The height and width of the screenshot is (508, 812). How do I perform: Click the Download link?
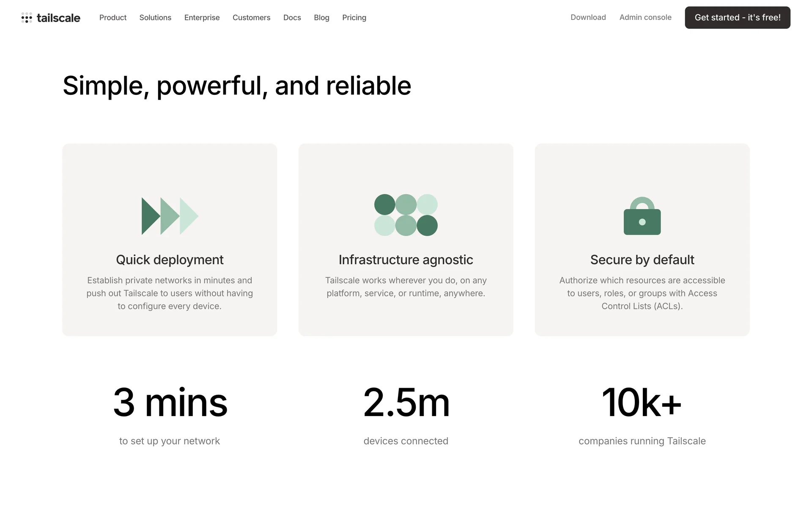[588, 17]
